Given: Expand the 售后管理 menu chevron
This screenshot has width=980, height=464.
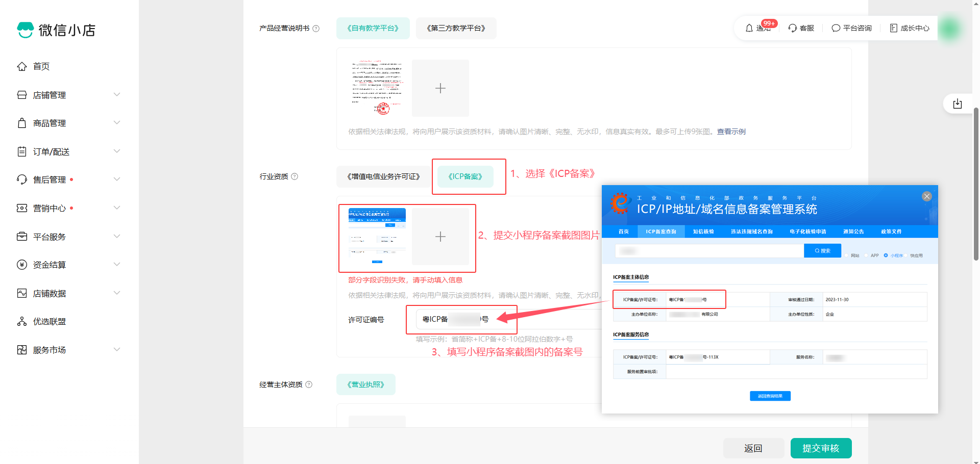Looking at the screenshot, I should tap(117, 179).
